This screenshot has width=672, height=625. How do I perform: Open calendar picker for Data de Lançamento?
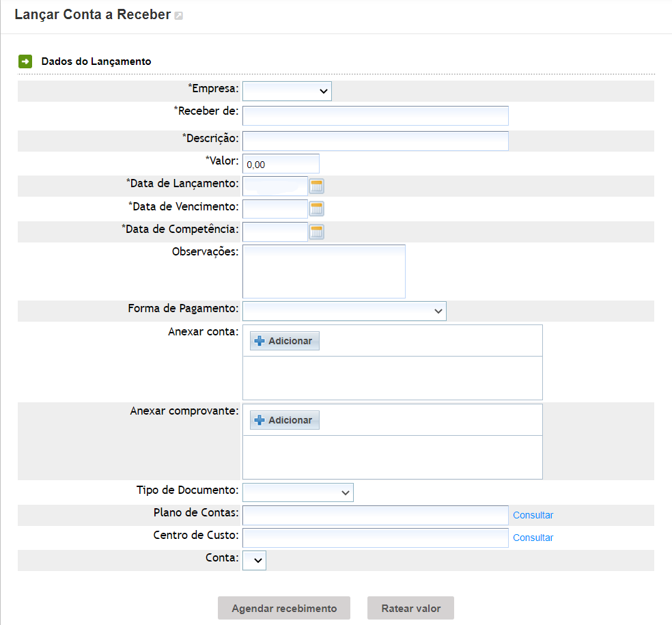tap(316, 186)
